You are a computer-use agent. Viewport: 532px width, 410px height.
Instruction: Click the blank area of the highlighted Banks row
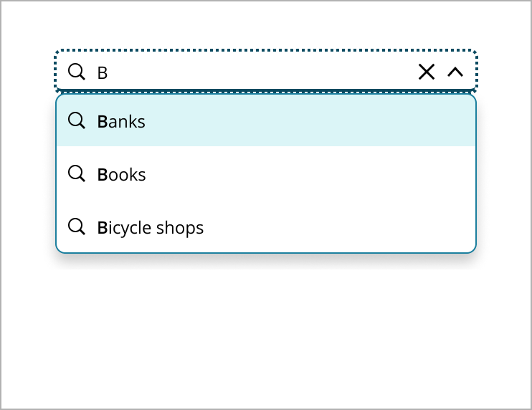point(323,121)
